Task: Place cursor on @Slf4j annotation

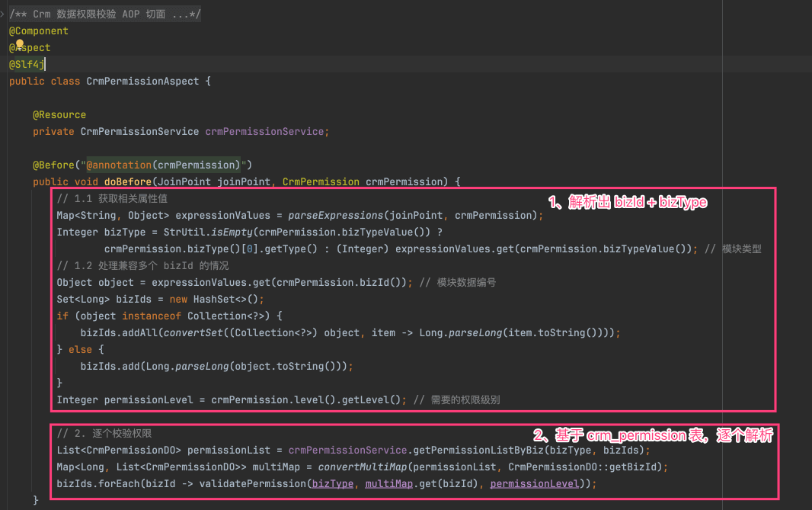Action: click(28, 65)
